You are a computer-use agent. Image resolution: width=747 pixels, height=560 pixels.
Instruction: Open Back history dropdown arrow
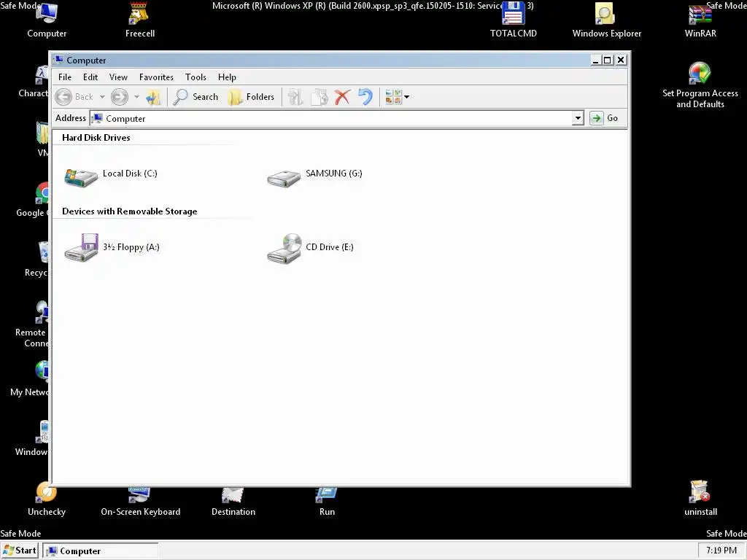[102, 97]
